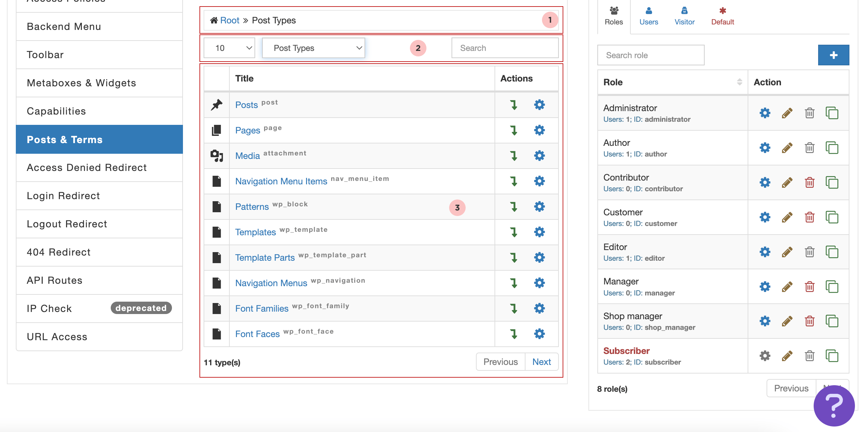868x432 pixels.
Task: Switch to the Visitor tab
Action: tap(684, 17)
